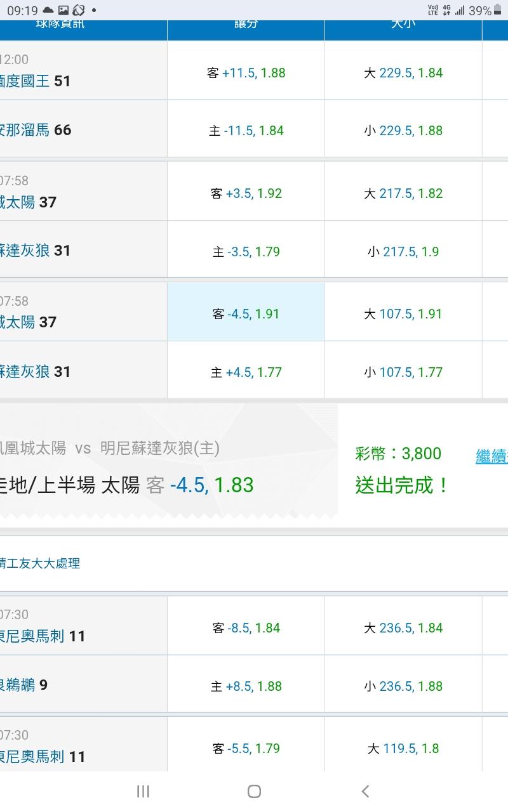Select 客 +3.5, 1.92 spread odds

(246, 193)
